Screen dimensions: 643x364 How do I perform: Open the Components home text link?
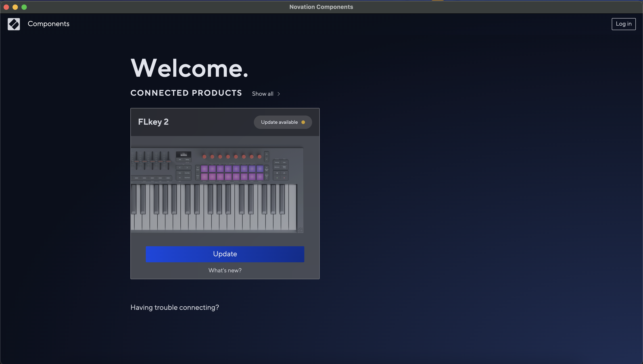click(x=48, y=24)
